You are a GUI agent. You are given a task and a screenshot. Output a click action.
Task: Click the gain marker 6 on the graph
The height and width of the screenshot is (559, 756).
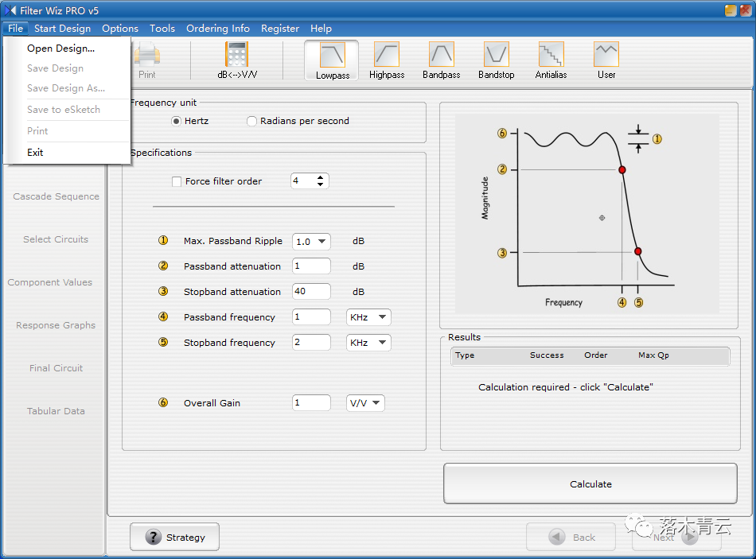tap(502, 133)
